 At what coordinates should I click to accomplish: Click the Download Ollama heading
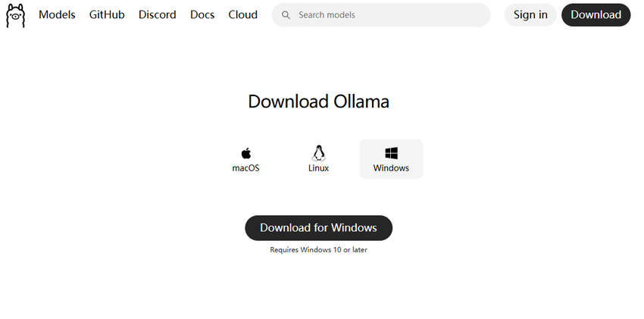tap(318, 102)
